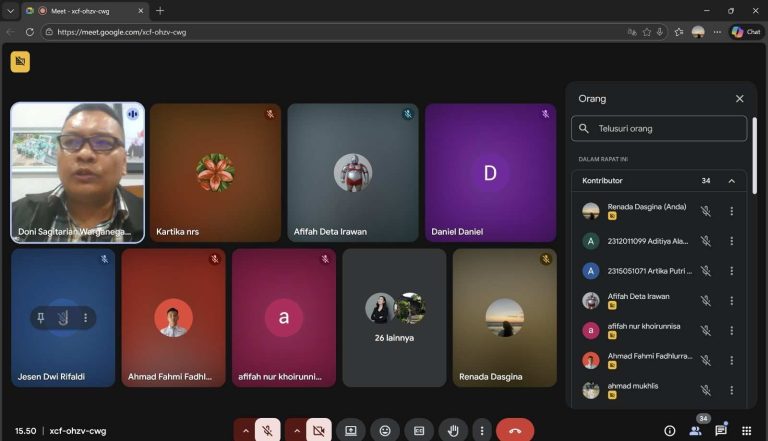Open the activities grid icon

point(746,431)
